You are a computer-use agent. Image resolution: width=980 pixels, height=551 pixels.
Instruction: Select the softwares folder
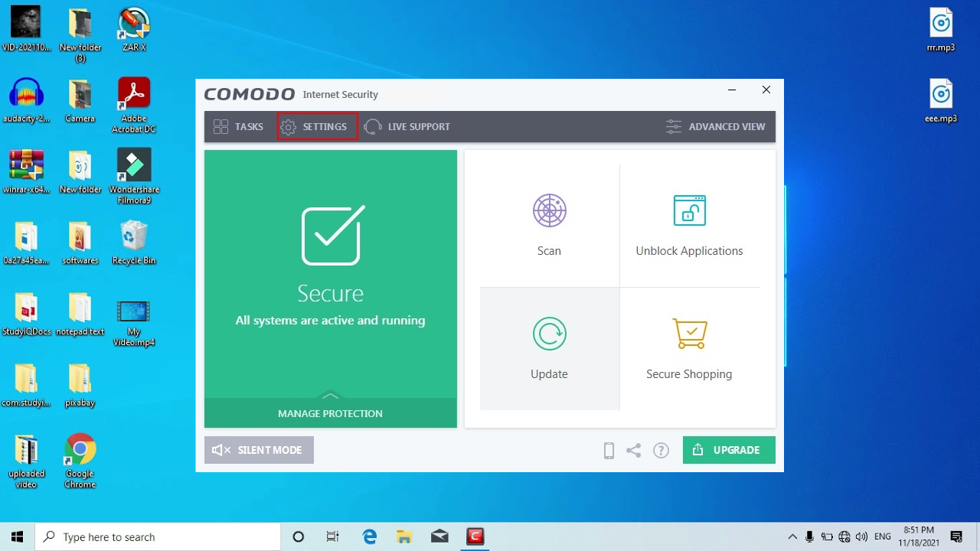click(80, 243)
